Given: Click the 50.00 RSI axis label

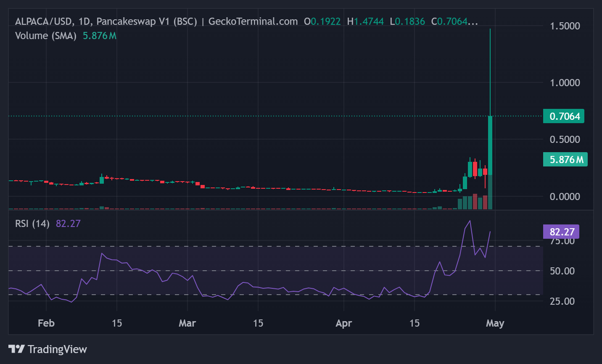Looking at the screenshot, I should 562,271.
